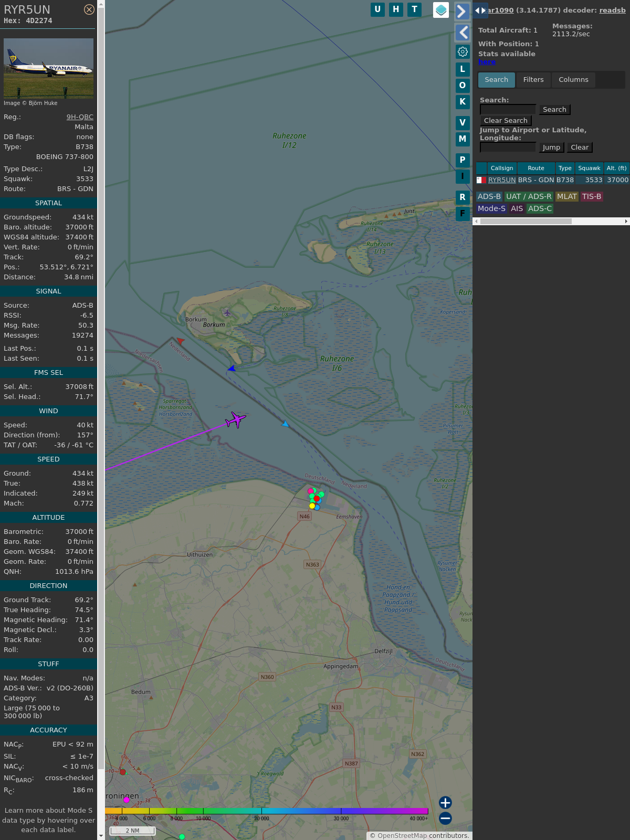Toggle the O map button
630x840 pixels.
coord(463,86)
